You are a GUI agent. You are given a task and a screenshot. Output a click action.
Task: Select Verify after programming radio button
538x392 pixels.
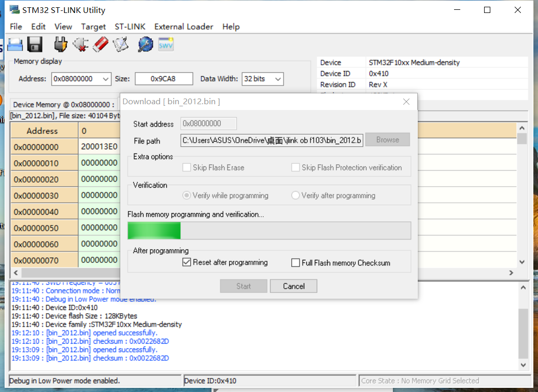tap(295, 195)
